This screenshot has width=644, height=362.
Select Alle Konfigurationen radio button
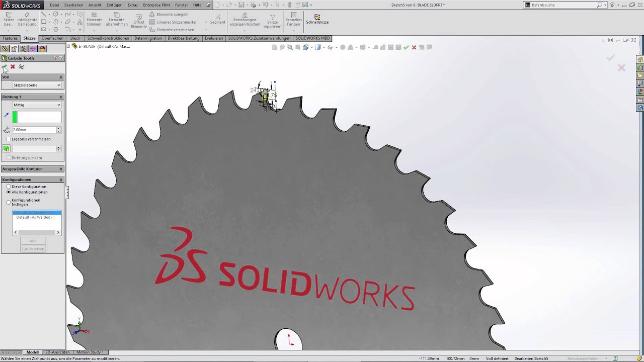pyautogui.click(x=9, y=192)
